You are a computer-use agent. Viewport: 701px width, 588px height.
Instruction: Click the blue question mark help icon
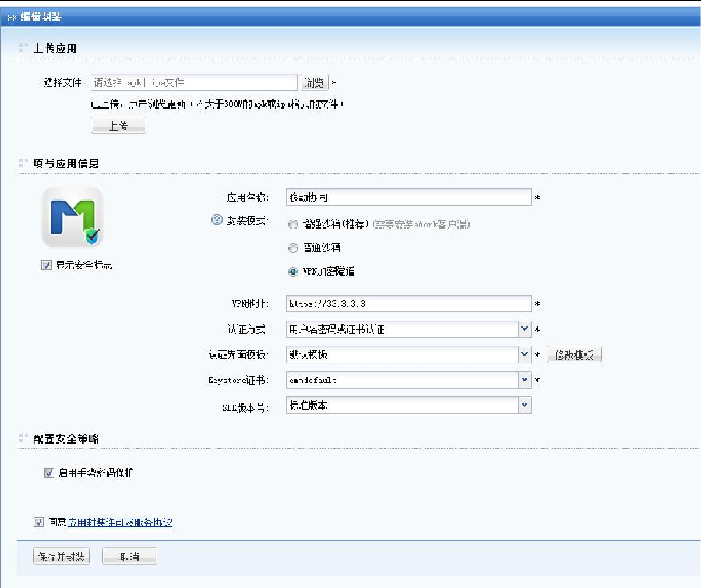217,221
